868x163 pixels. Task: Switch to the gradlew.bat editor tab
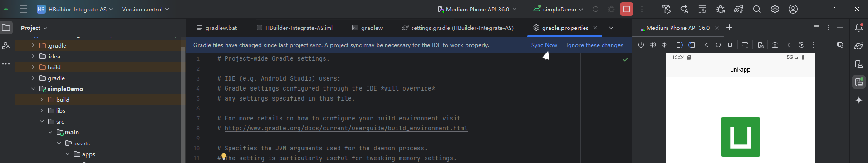(217, 28)
